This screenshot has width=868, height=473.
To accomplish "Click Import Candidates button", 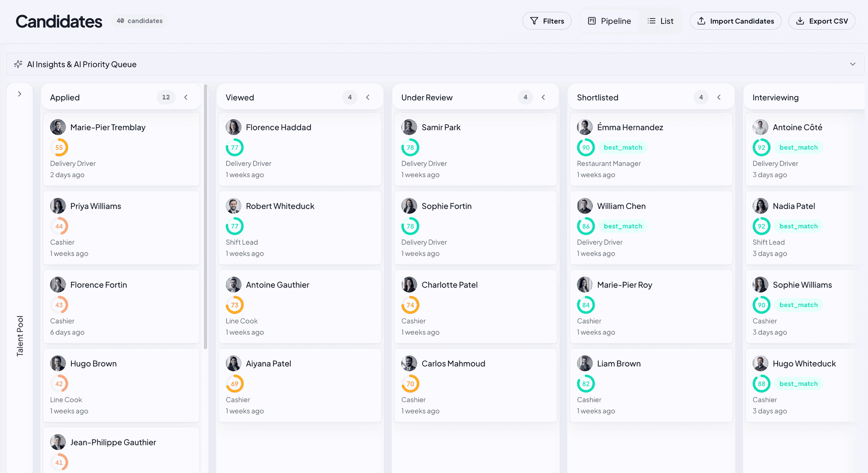I will [736, 21].
